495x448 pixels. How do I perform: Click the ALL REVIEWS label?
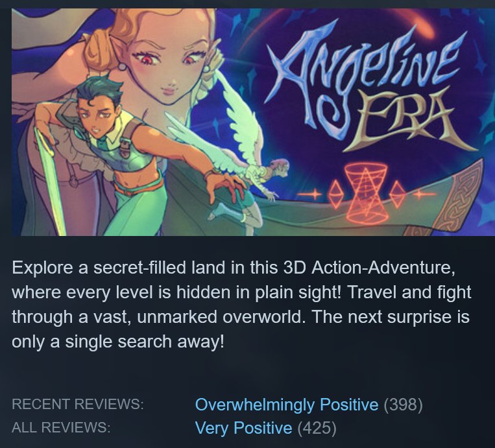click(x=61, y=428)
